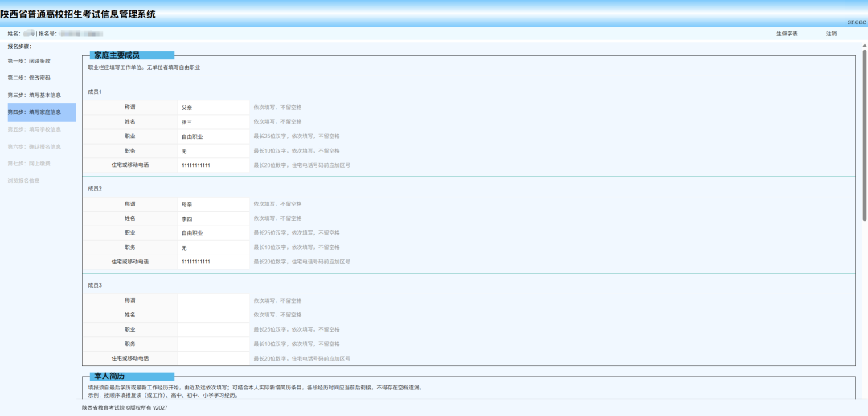Click the 报名步骤 sidebar heading
868x416 pixels.
coord(19,46)
